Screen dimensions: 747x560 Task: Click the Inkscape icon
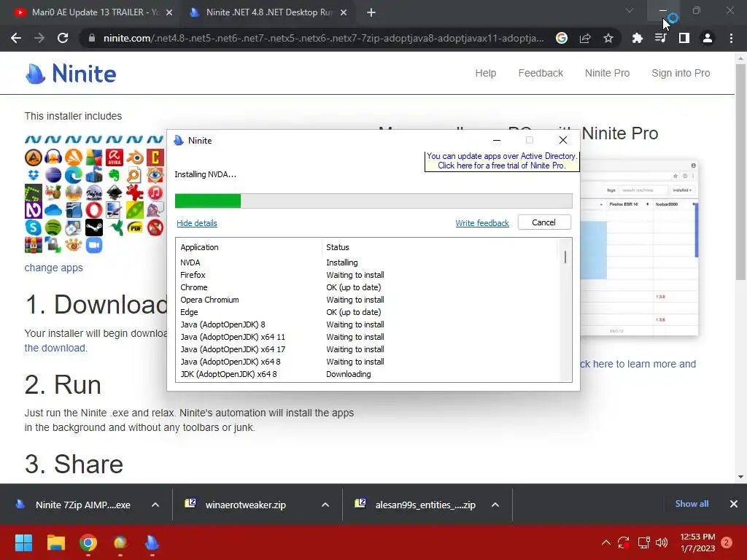tap(115, 192)
